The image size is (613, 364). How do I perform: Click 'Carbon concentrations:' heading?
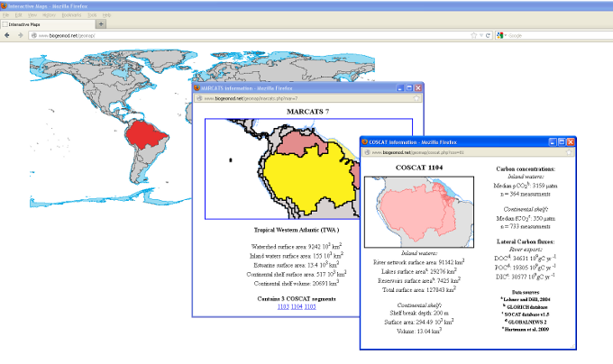coord(526,169)
